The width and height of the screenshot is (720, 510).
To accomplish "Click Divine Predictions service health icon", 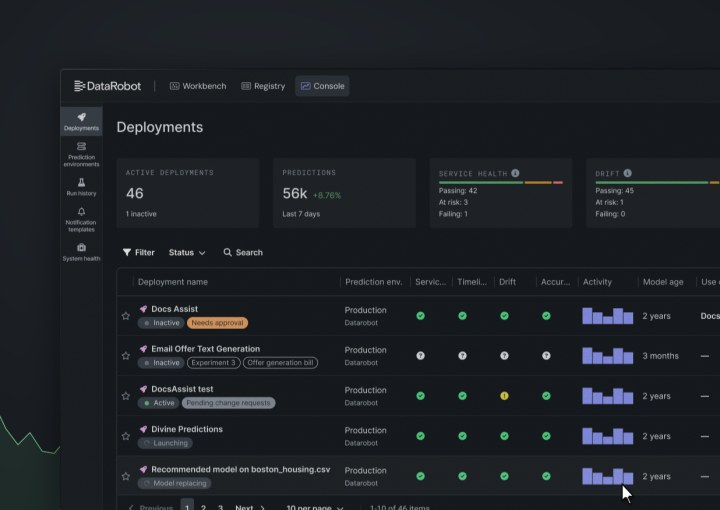I will (x=420, y=436).
